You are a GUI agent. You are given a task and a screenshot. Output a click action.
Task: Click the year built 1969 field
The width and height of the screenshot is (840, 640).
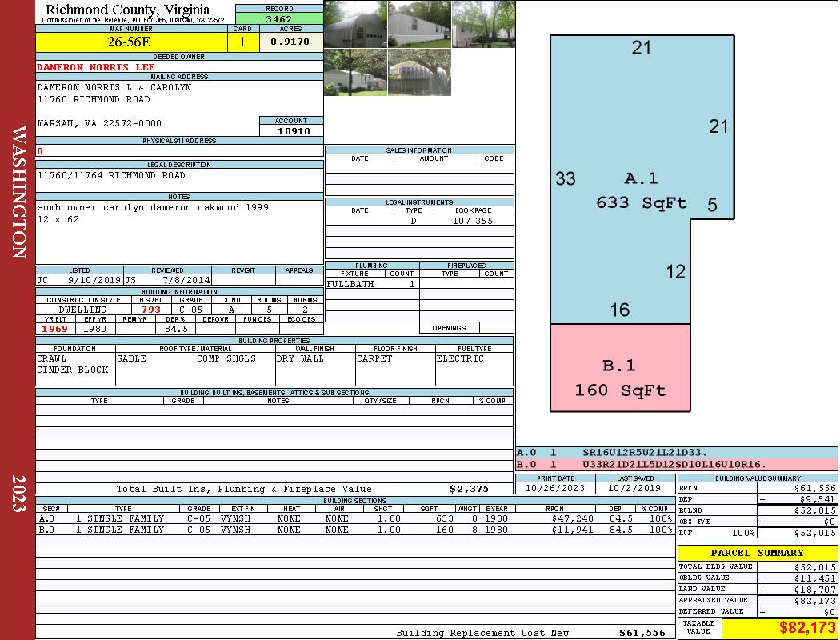point(55,329)
